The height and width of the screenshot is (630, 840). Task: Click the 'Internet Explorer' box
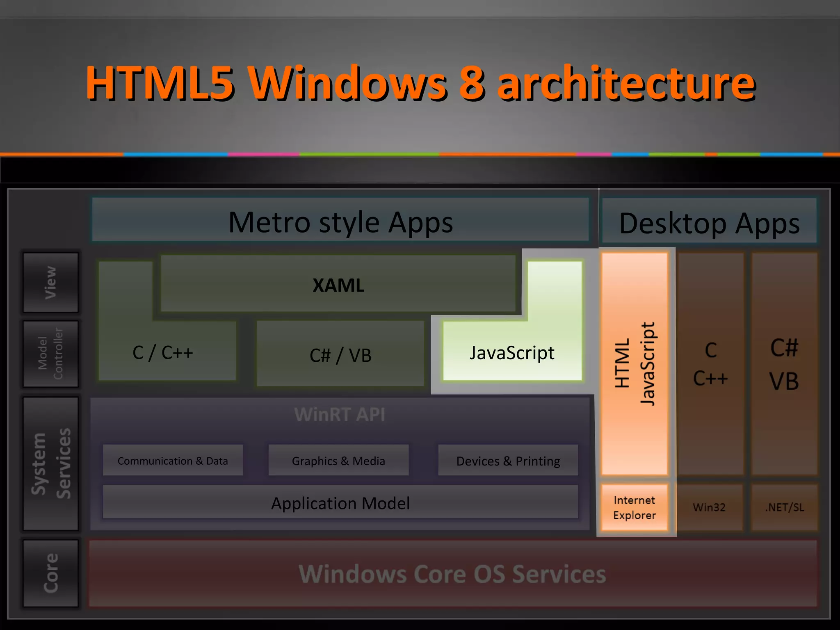click(635, 507)
